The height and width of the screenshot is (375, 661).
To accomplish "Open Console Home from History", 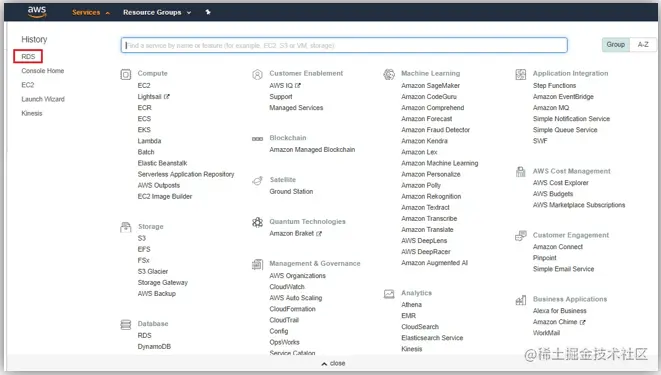I will pos(43,71).
